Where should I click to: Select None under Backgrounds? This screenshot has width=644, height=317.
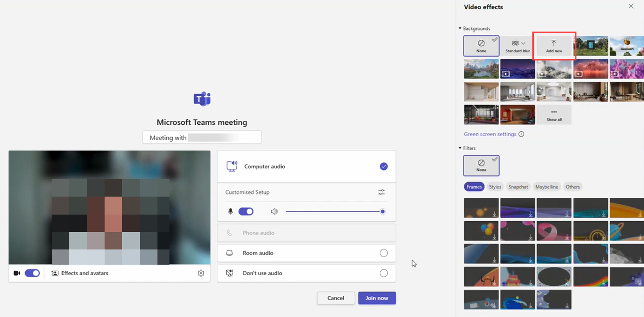point(481,46)
